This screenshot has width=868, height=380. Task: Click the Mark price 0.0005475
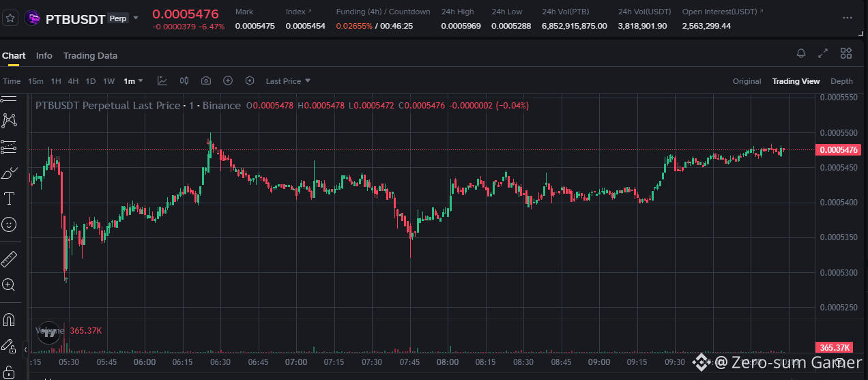point(255,26)
